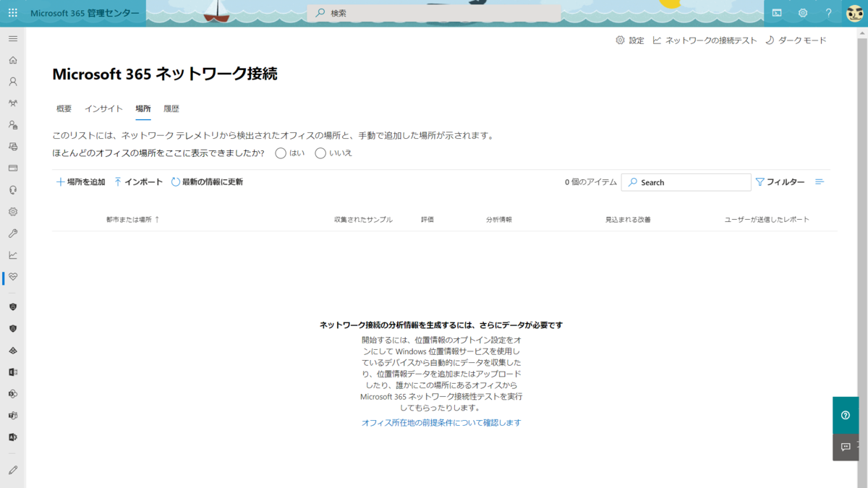Open Support headset icon in sidebar
The image size is (868, 488).
(13, 190)
